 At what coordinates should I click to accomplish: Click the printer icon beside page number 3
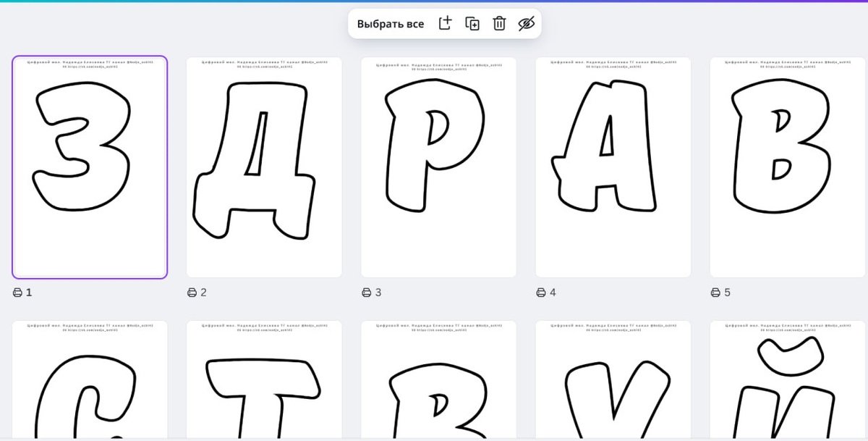[367, 293]
